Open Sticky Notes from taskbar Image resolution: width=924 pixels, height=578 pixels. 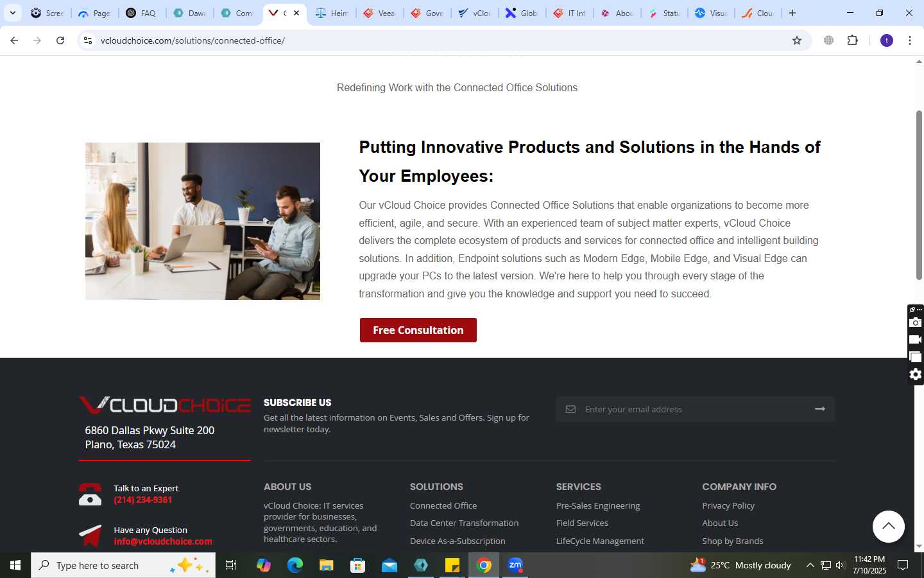click(x=452, y=565)
